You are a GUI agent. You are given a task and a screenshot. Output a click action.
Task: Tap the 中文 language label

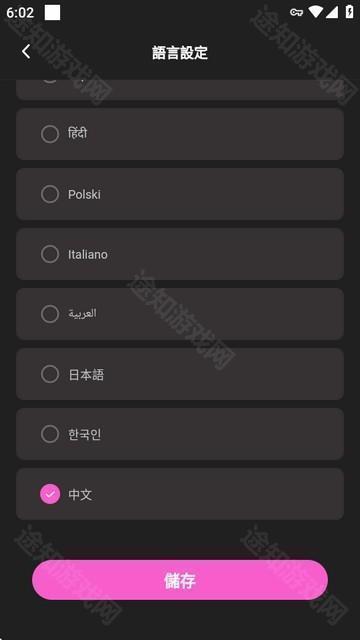tap(80, 494)
